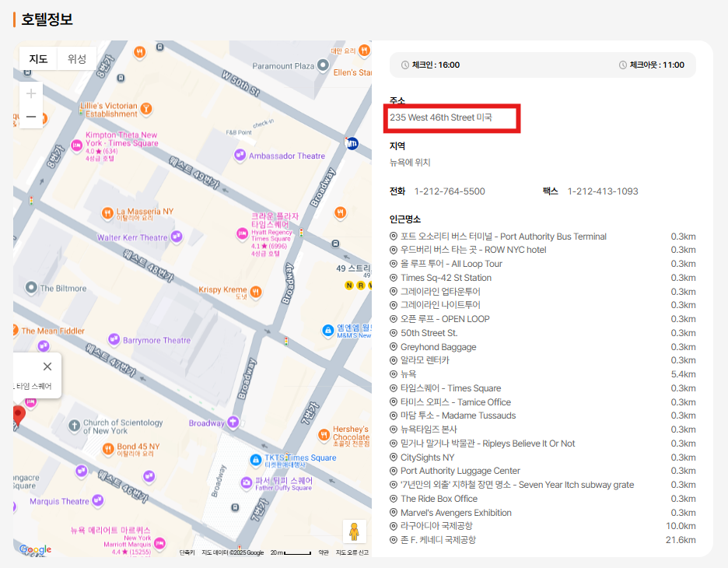
Task: Open Kimpton Theta New York hotel marker
Action: [76, 146]
